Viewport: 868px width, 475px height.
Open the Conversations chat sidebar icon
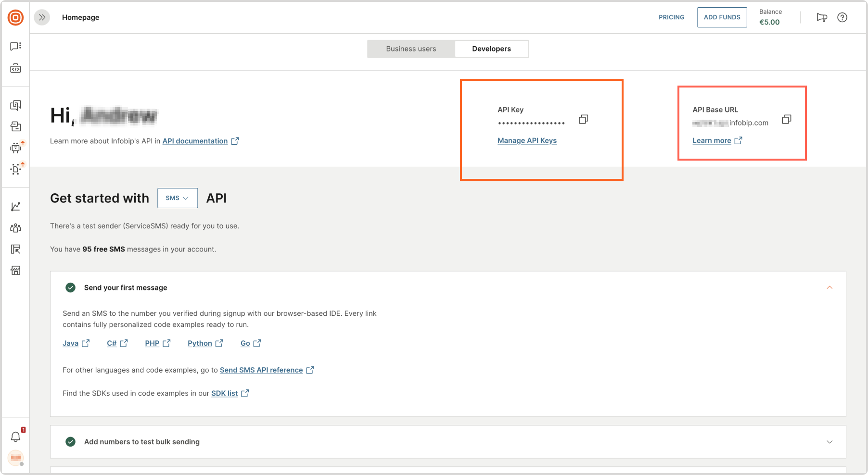(15, 46)
